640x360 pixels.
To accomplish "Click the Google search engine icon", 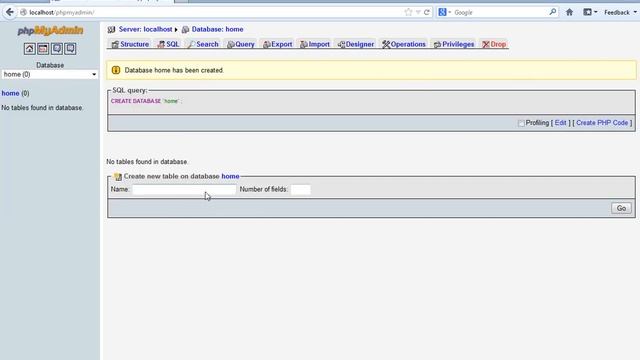I will (x=442, y=12).
